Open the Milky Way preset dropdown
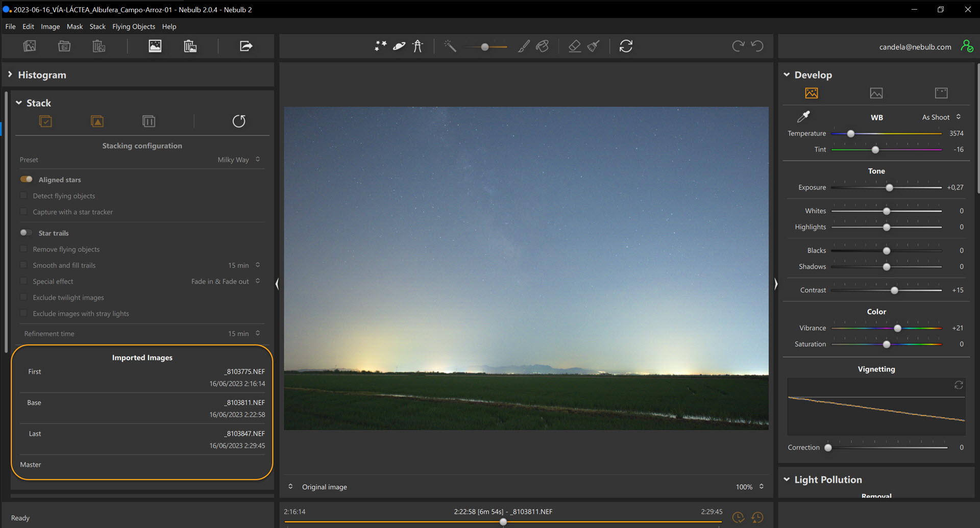 [x=238, y=160]
